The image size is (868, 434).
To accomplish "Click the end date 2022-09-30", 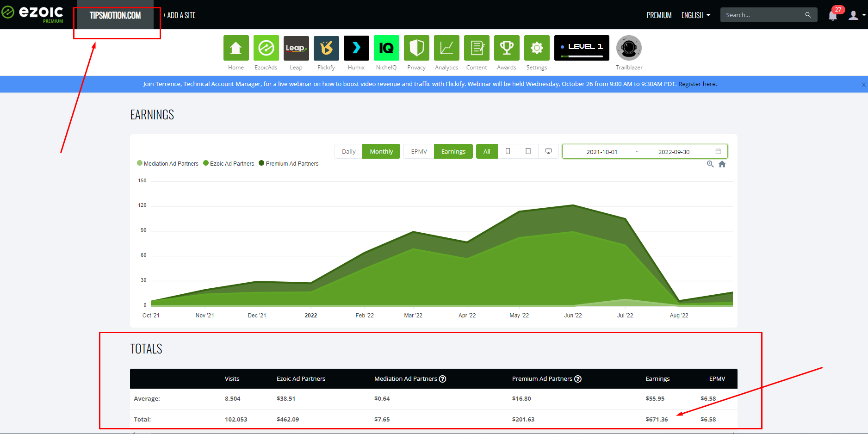I will tap(674, 152).
